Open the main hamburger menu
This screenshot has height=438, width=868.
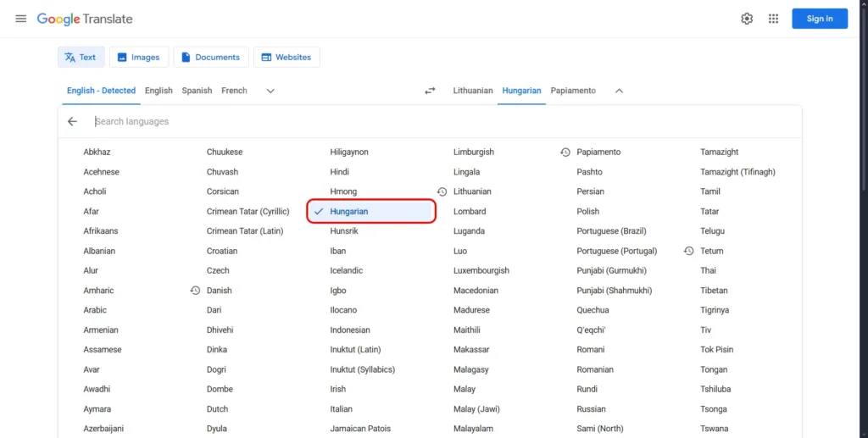click(21, 19)
